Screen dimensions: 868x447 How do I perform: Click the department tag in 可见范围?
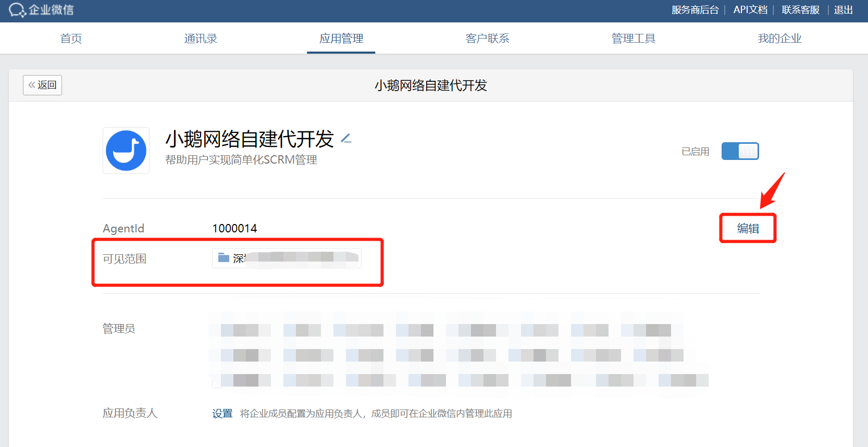pos(287,258)
